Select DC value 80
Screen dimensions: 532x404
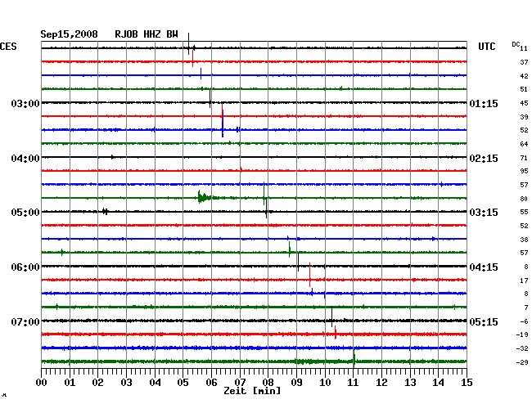click(524, 199)
